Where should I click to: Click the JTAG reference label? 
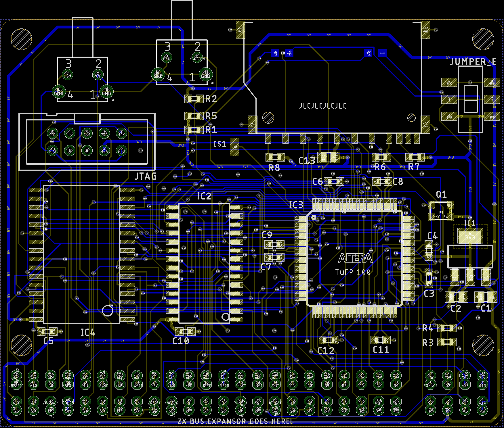click(x=146, y=176)
